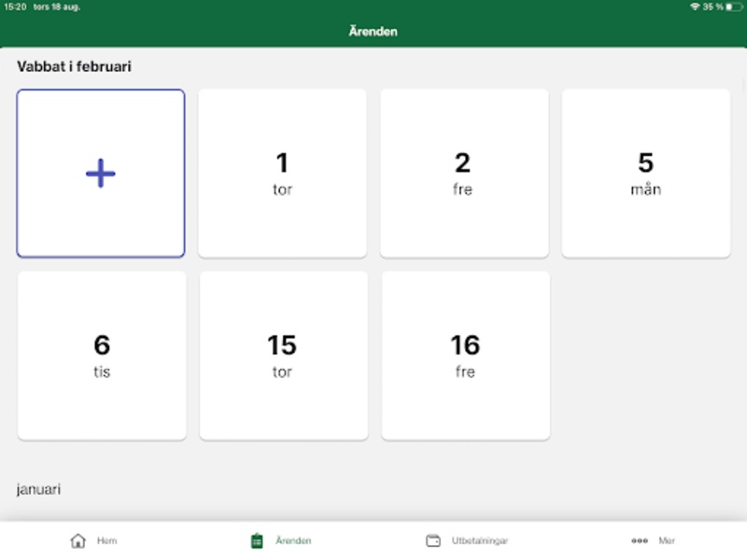This screenshot has width=747, height=560.
Task: Switch to the Ärenden tab label
Action: coord(293,540)
